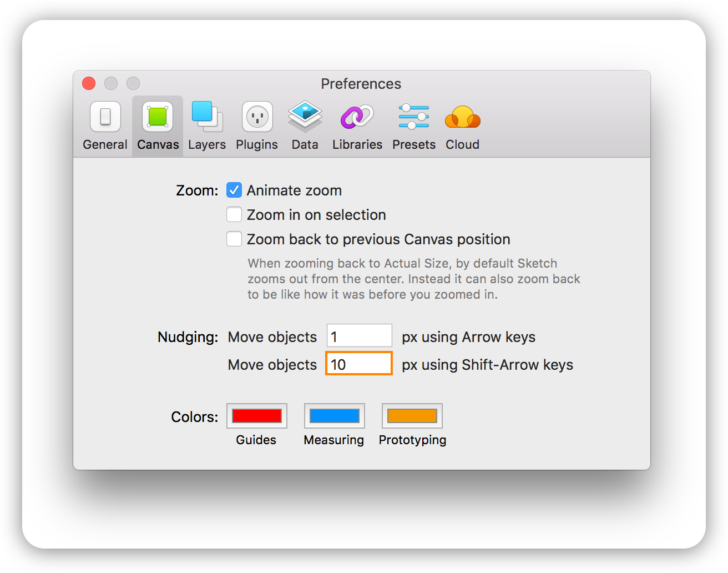
Task: Open the Libraries link icon
Action: pos(357,117)
